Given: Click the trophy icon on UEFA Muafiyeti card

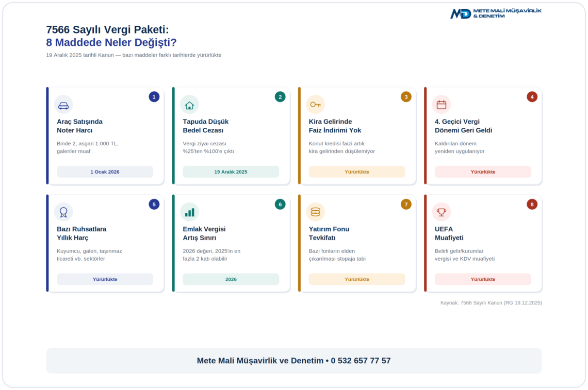Looking at the screenshot, I should pyautogui.click(x=442, y=212).
